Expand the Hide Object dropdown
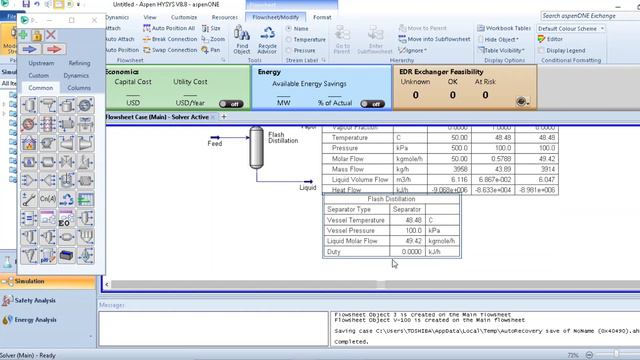Image resolution: width=640 pixels, height=360 pixels. pyautogui.click(x=498, y=39)
